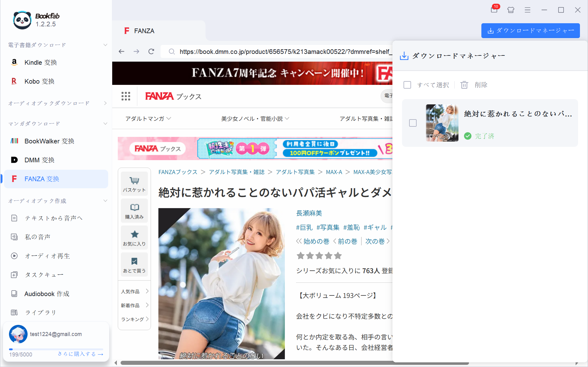The height and width of the screenshot is (367, 588).
Task: Add the photobook to お気に入り favorites
Action: 134,238
